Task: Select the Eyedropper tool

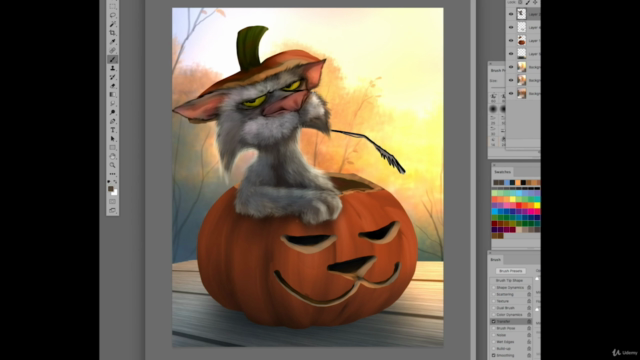Action: click(x=113, y=42)
